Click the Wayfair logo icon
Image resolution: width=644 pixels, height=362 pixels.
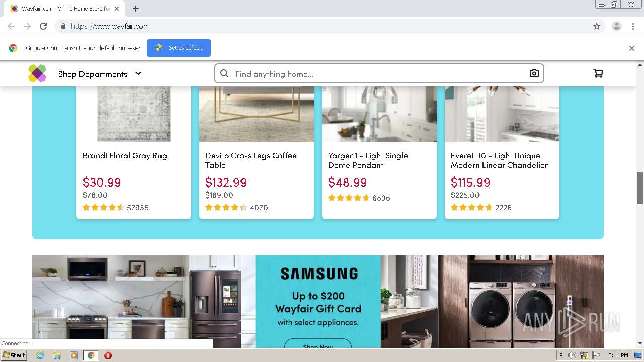(37, 73)
